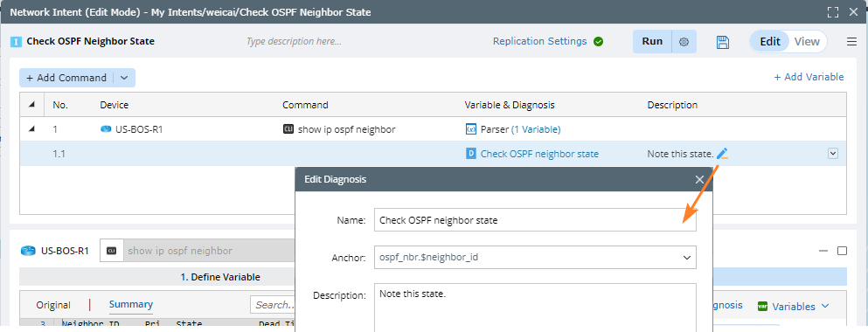Screen dimensions: 868x332
Task: Switch to Edit mode toggle
Action: point(769,42)
